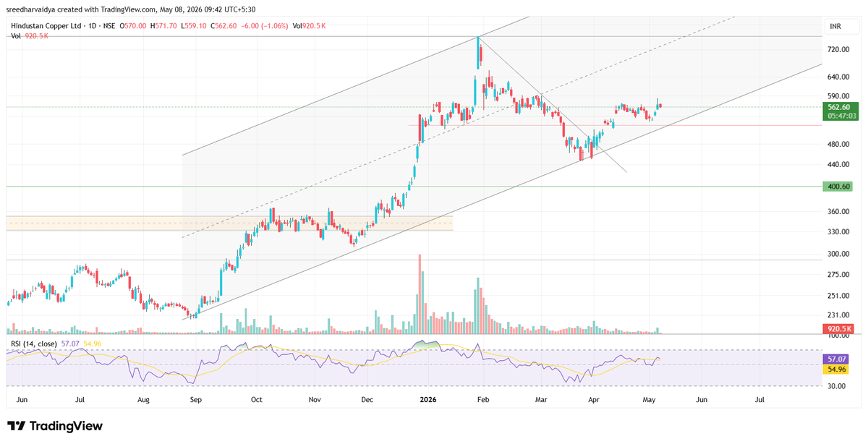Click the 640.00 price axis label
The height and width of the screenshot is (444, 868).
[838, 77]
